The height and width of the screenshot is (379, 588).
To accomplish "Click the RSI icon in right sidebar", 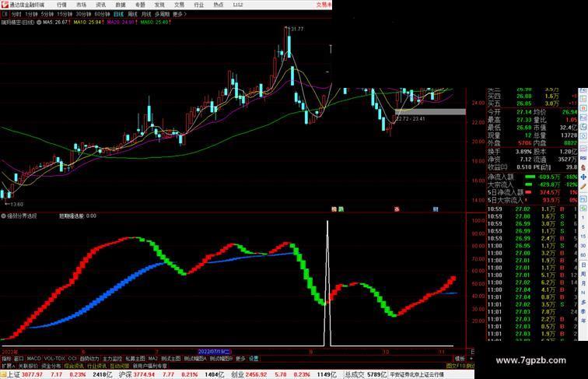I will (583, 158).
